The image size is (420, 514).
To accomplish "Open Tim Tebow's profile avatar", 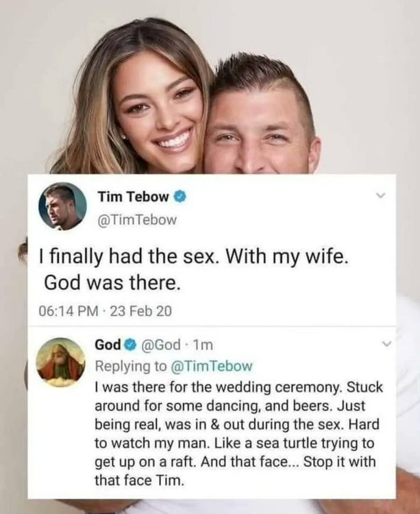I will click(x=62, y=206).
